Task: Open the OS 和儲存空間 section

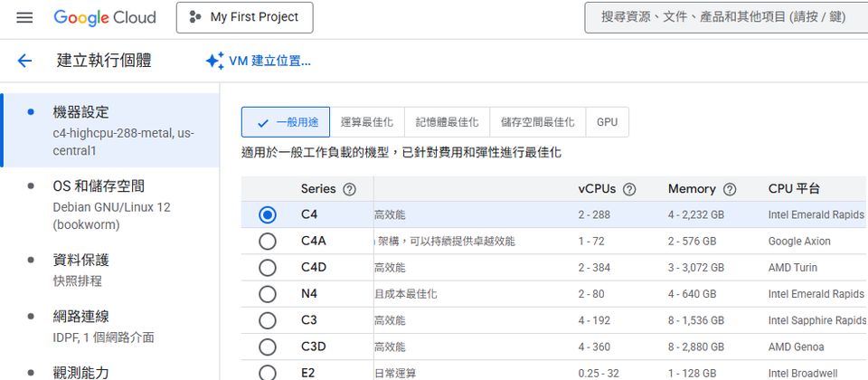Action: point(99,186)
